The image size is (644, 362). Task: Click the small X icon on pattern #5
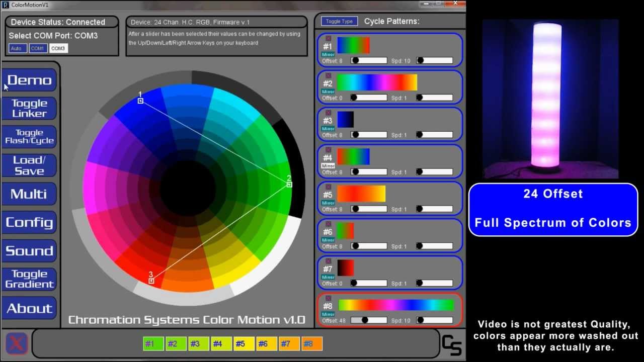click(x=328, y=187)
